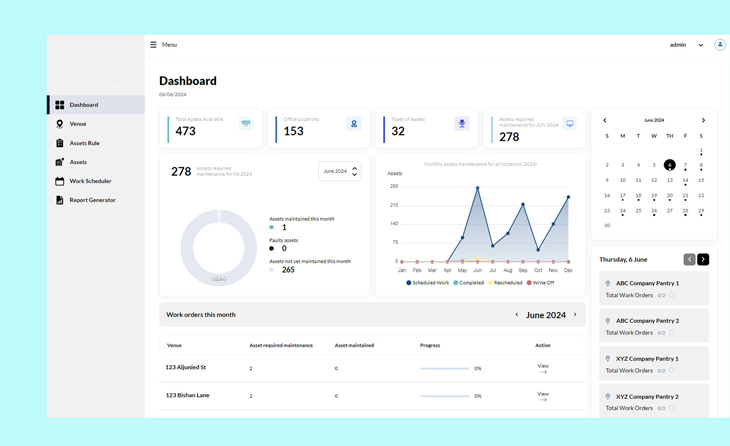Click the user profile avatar icon
Viewport: 730px width, 446px height.
coord(719,45)
